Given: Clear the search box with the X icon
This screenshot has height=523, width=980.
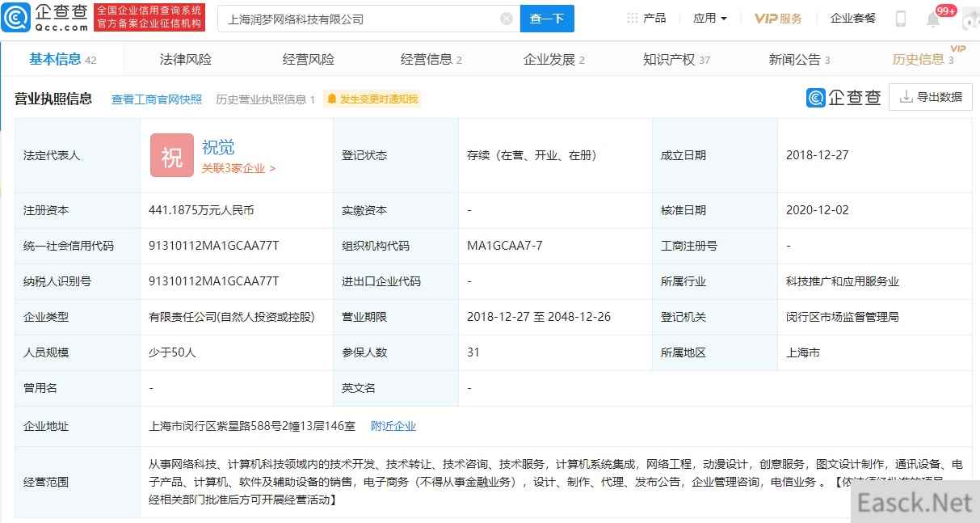Looking at the screenshot, I should tap(507, 19).
